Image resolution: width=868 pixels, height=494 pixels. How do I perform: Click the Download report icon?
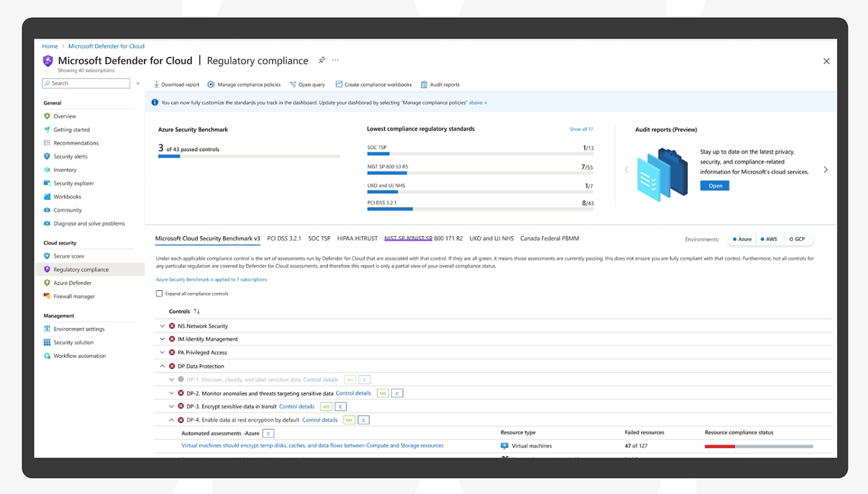(x=157, y=84)
